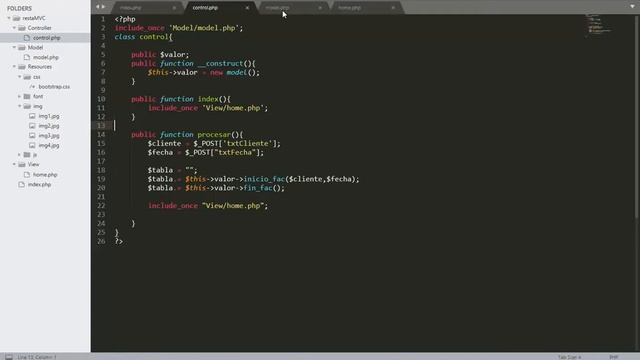The height and width of the screenshot is (360, 640).
Task: Click the font folder icon
Action: pos(27,96)
